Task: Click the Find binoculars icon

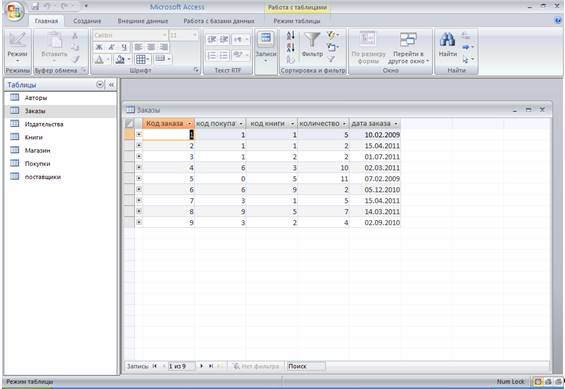Action: click(447, 40)
